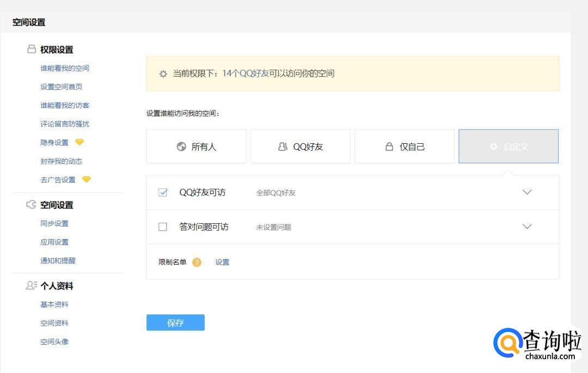Screen dimensions: 588x373
Task: Select the QQ好友 access option
Action: coord(300,146)
